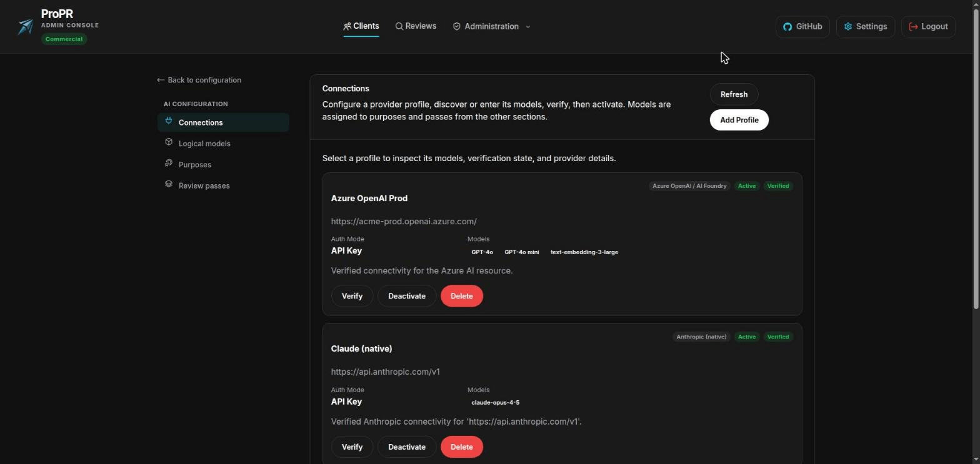Click the back arrow beside Back to configuration
The height and width of the screenshot is (464, 980).
tap(161, 80)
